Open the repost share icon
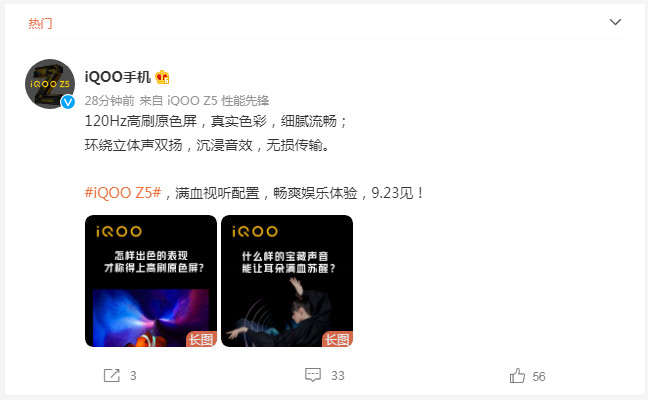The height and width of the screenshot is (400, 648). (x=112, y=375)
